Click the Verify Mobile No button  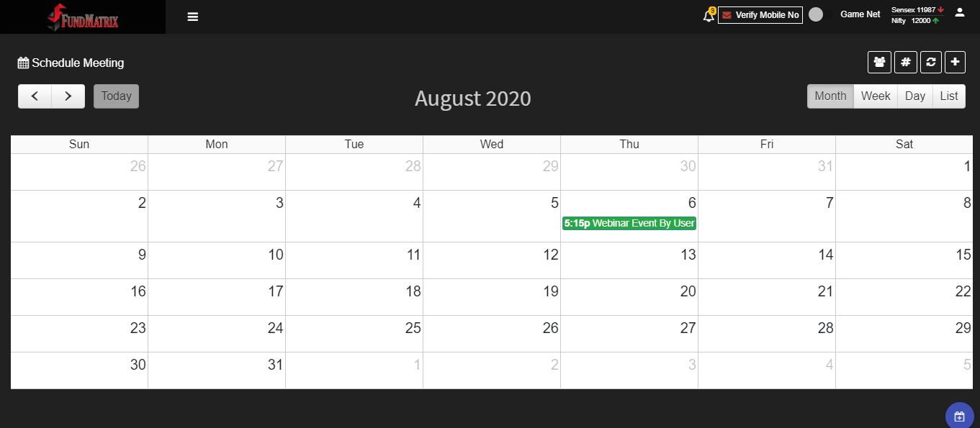tap(760, 15)
